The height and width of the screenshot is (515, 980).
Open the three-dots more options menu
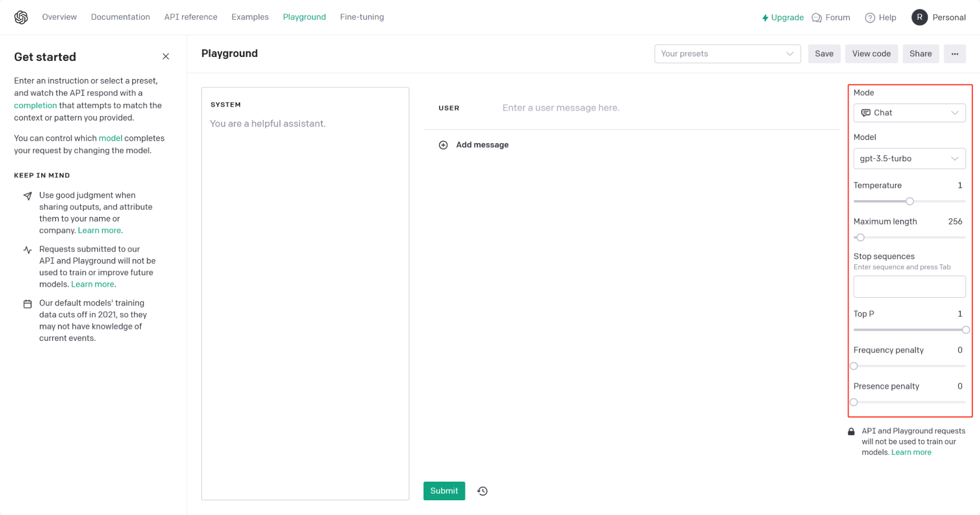click(955, 54)
